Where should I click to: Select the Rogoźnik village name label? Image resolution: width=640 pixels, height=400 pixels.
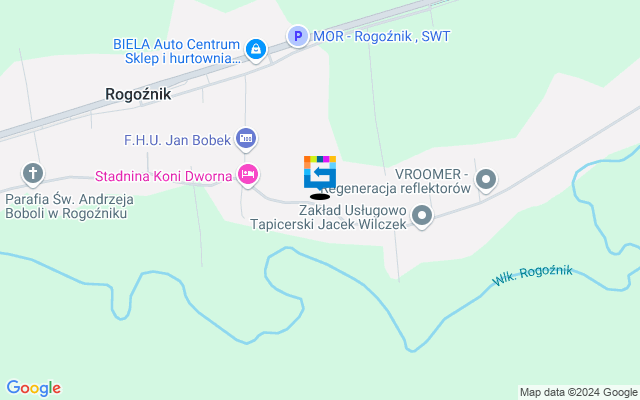point(138,94)
